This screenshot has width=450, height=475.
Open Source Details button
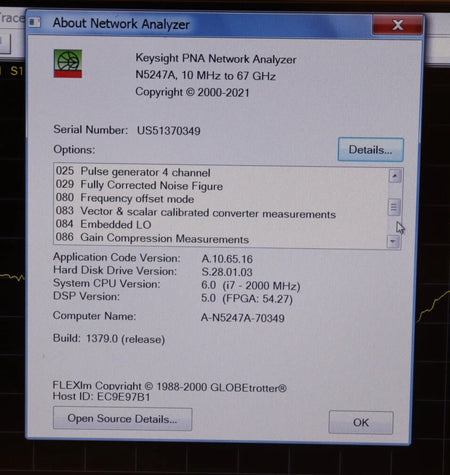pyautogui.click(x=122, y=419)
